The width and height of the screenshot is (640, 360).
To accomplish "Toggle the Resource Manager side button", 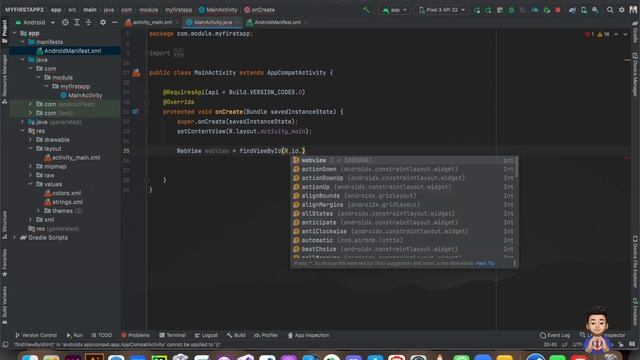I will point(4,79).
